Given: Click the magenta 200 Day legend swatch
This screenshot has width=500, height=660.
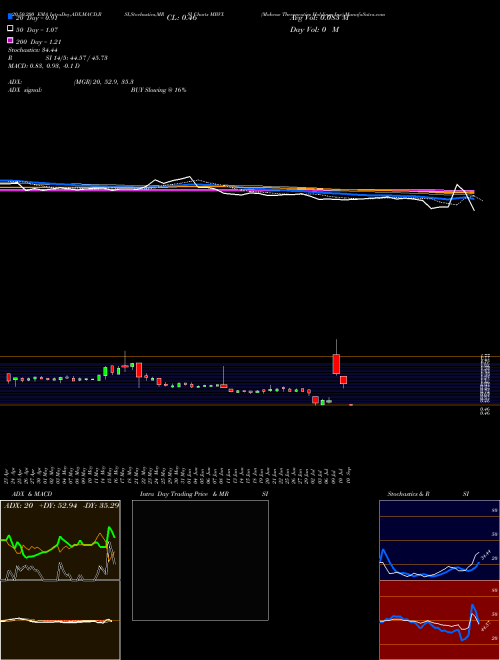Looking at the screenshot, I should (10, 40).
